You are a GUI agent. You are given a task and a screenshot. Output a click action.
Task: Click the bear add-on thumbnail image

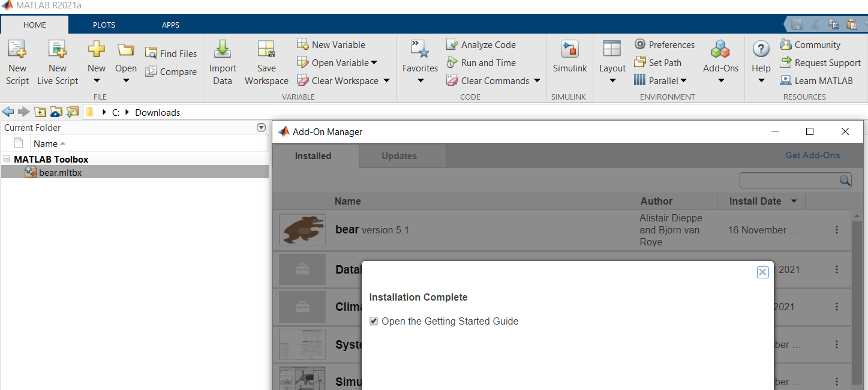(x=302, y=230)
